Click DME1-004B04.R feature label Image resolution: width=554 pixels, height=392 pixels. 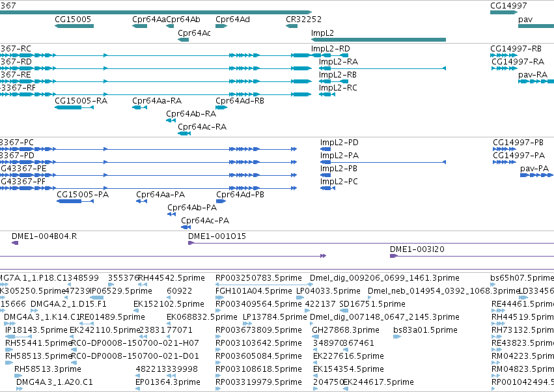pos(44,236)
